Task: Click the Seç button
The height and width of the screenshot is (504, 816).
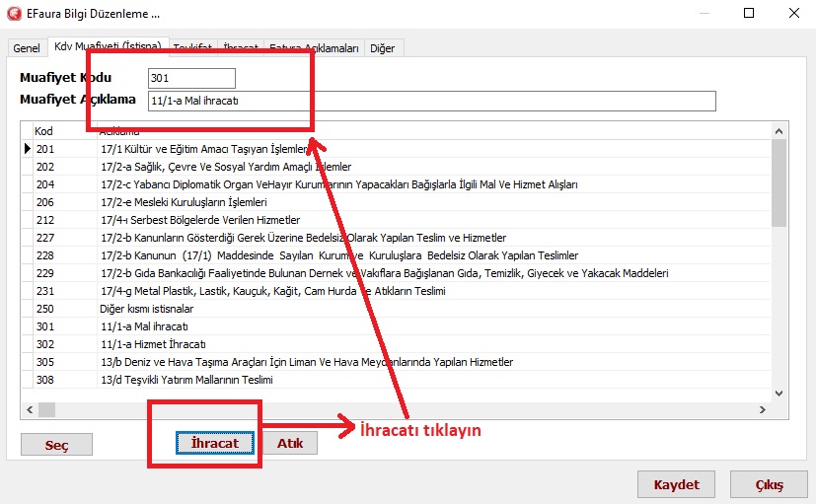Action: pyautogui.click(x=56, y=445)
